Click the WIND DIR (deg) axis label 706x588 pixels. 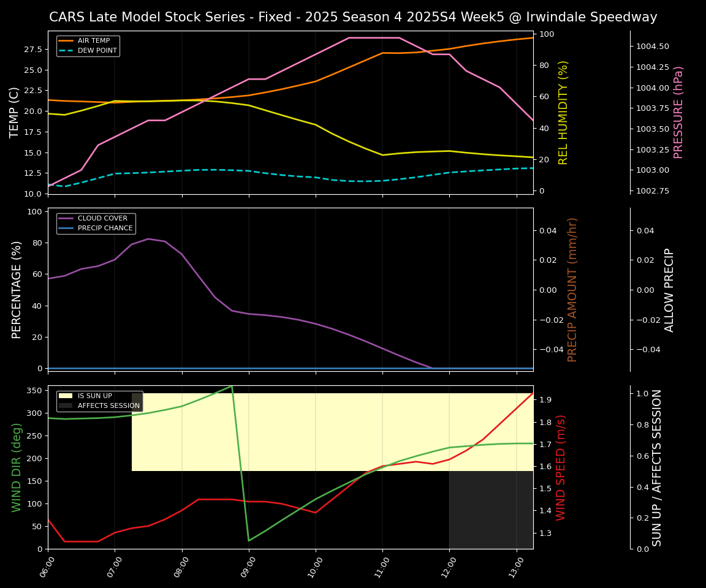(x=17, y=467)
